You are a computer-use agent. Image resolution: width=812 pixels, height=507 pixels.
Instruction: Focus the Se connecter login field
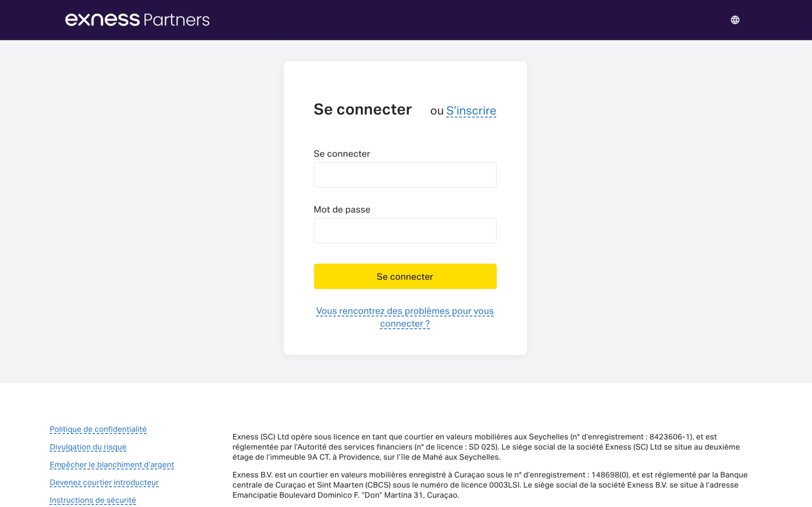pos(405,175)
